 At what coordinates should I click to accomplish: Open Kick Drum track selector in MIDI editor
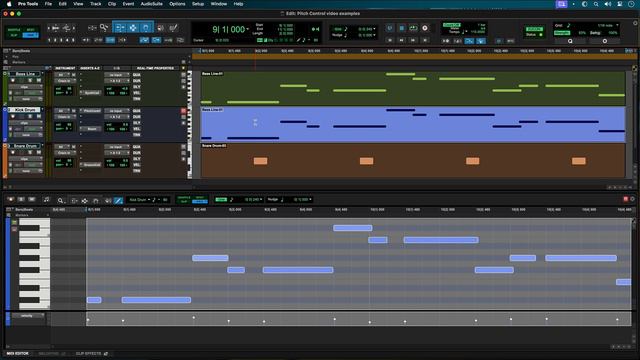tap(140, 200)
